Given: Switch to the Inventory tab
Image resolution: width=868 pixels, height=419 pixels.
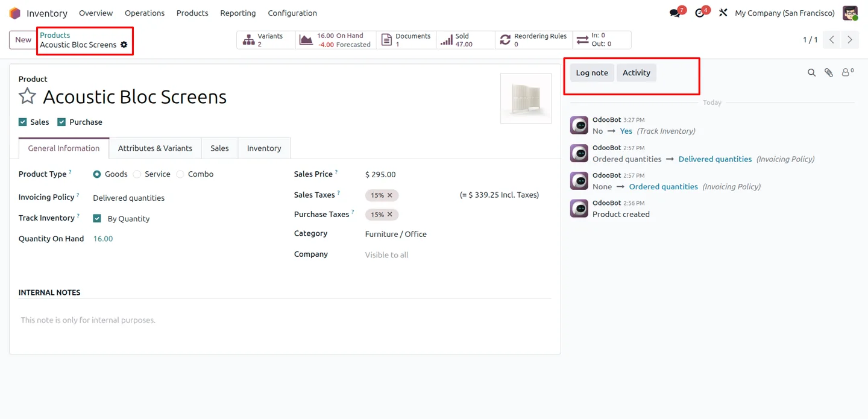Looking at the screenshot, I should click(264, 148).
